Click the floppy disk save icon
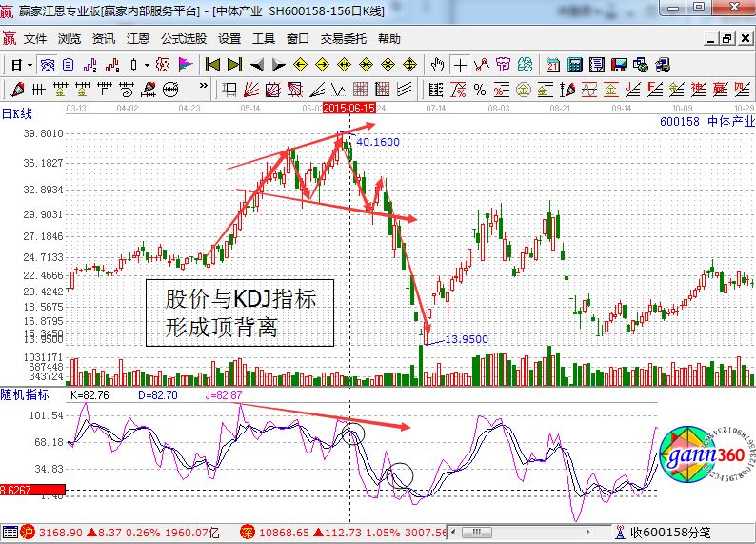The width and height of the screenshot is (756, 544). (620, 65)
